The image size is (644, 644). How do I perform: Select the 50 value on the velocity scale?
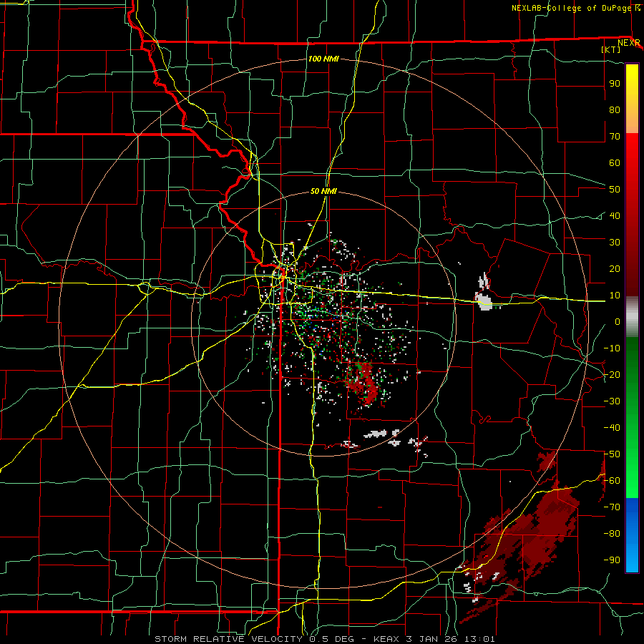coord(615,190)
